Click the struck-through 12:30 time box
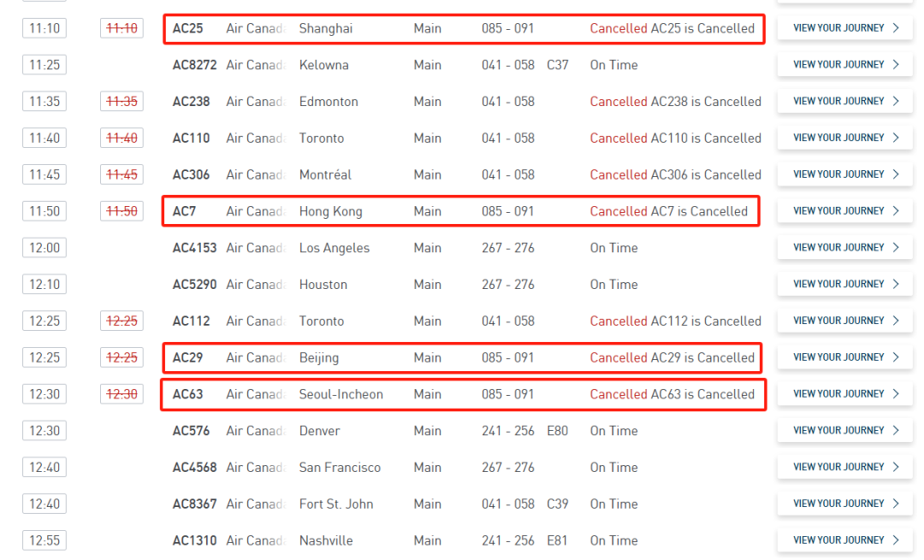The height and width of the screenshot is (560, 924). [121, 394]
